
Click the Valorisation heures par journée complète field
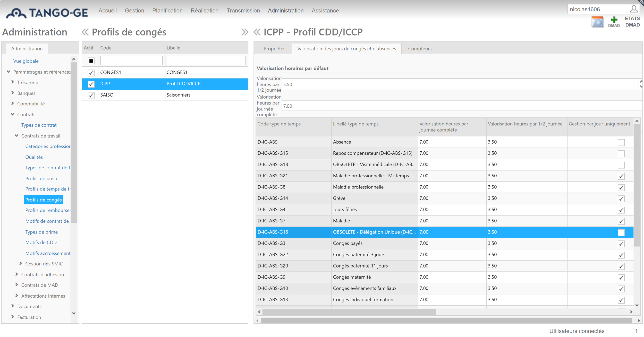coord(462,106)
